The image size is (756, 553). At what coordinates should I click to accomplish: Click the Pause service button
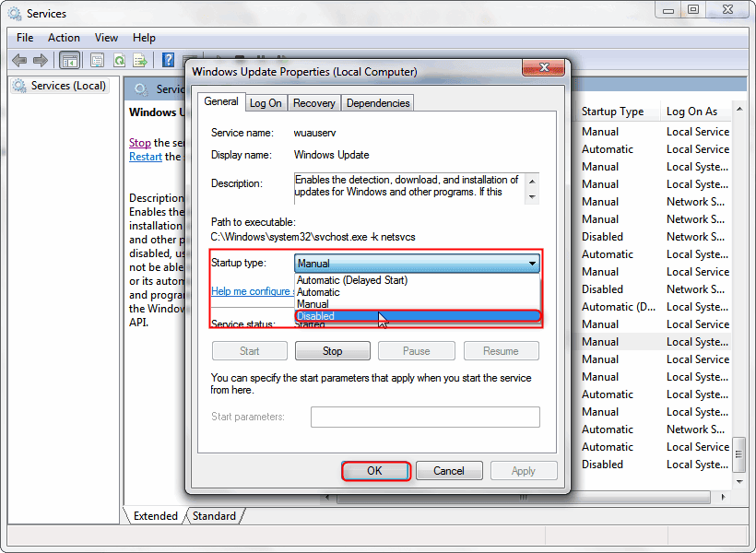(416, 351)
